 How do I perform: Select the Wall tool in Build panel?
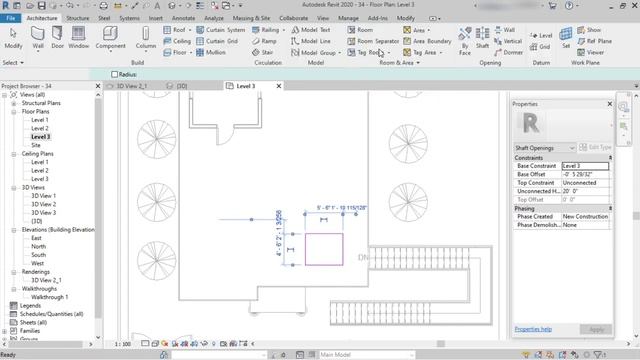[38, 38]
